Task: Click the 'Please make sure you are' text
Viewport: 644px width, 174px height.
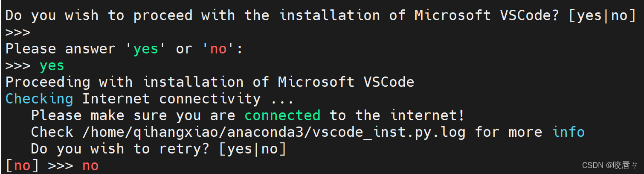Action: pyautogui.click(x=133, y=115)
